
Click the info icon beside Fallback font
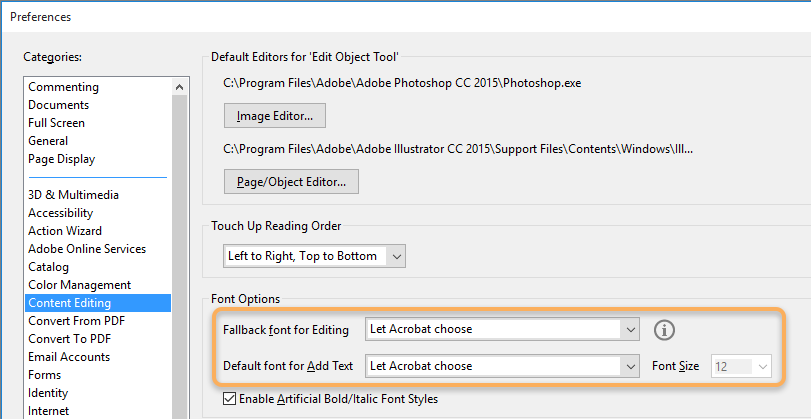click(x=665, y=329)
